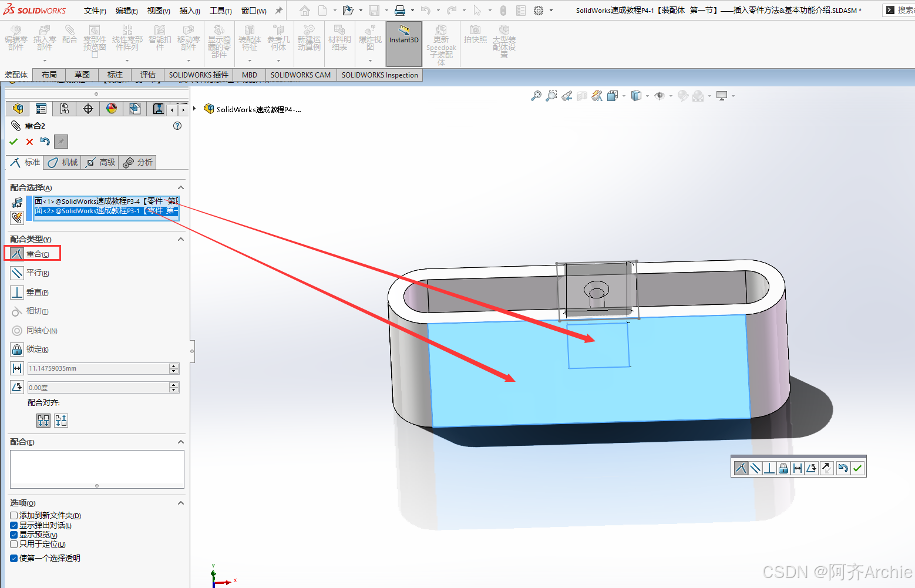Open the 视图 menu
Viewport: 915px width, 588px height.
click(x=158, y=11)
